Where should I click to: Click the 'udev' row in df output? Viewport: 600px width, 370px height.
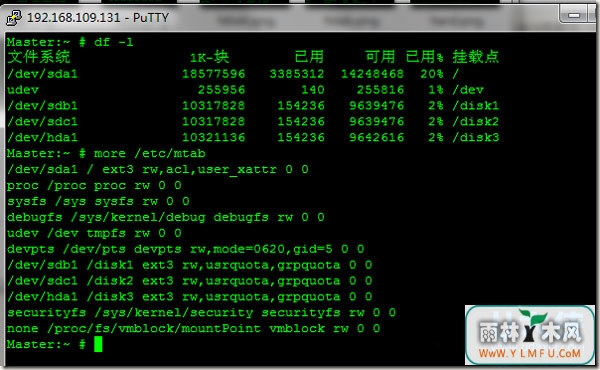click(x=253, y=90)
